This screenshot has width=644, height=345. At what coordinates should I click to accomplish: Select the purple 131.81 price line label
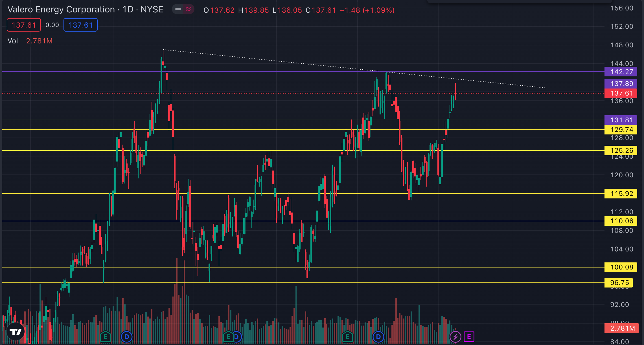pyautogui.click(x=621, y=120)
